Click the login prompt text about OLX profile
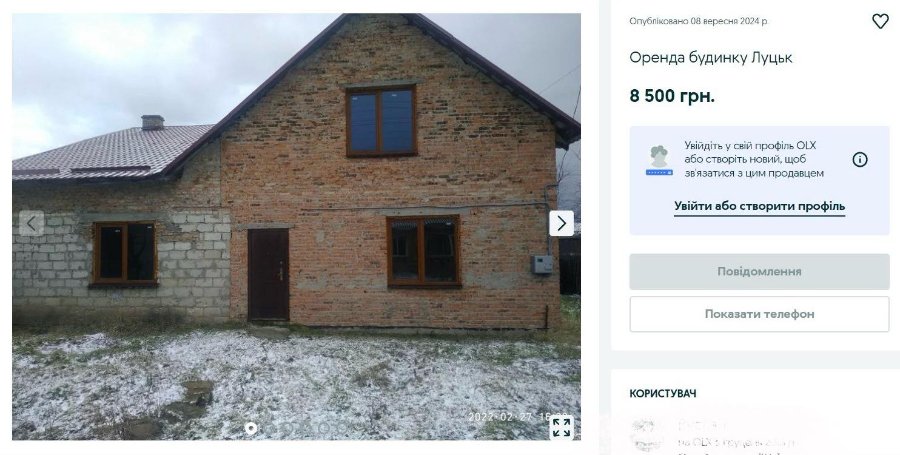Image resolution: width=900 pixels, height=455 pixels. pos(754,159)
